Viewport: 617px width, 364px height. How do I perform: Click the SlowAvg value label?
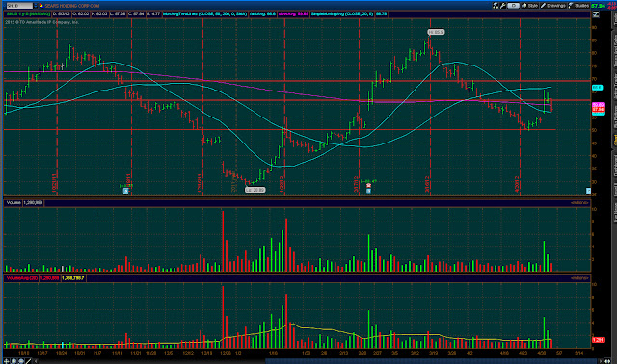[293, 13]
